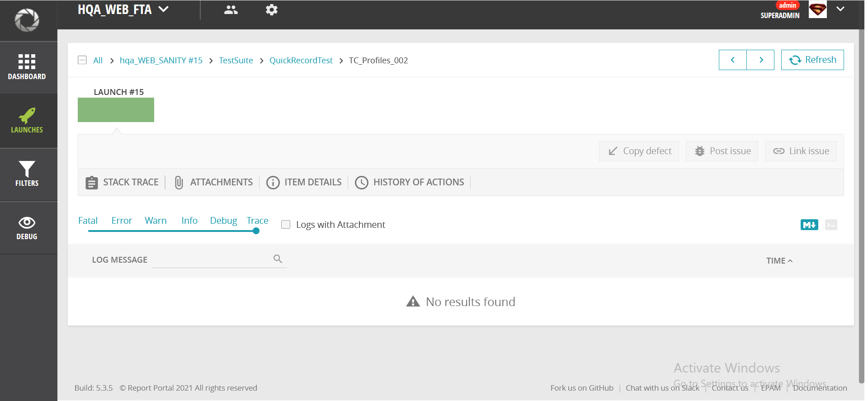Open the History of Actions tab
Screen dimensions: 868x401
(410, 182)
